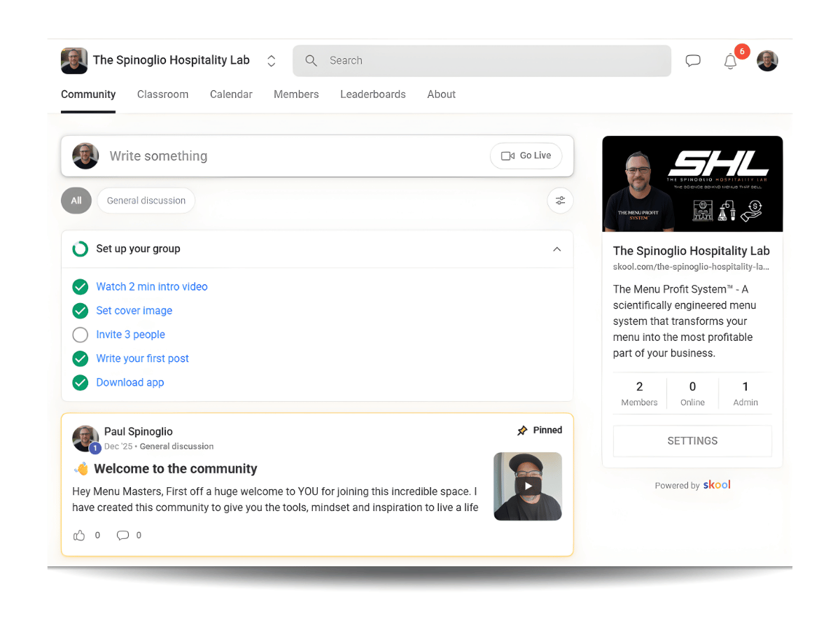
Task: Toggle the Watch 2 min intro video checkmark
Action: (80, 287)
